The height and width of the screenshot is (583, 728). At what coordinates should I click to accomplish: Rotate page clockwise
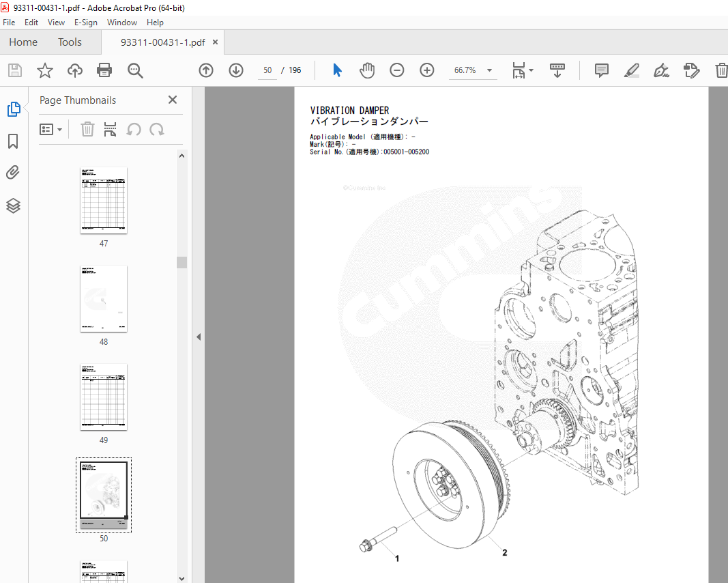coord(157,129)
